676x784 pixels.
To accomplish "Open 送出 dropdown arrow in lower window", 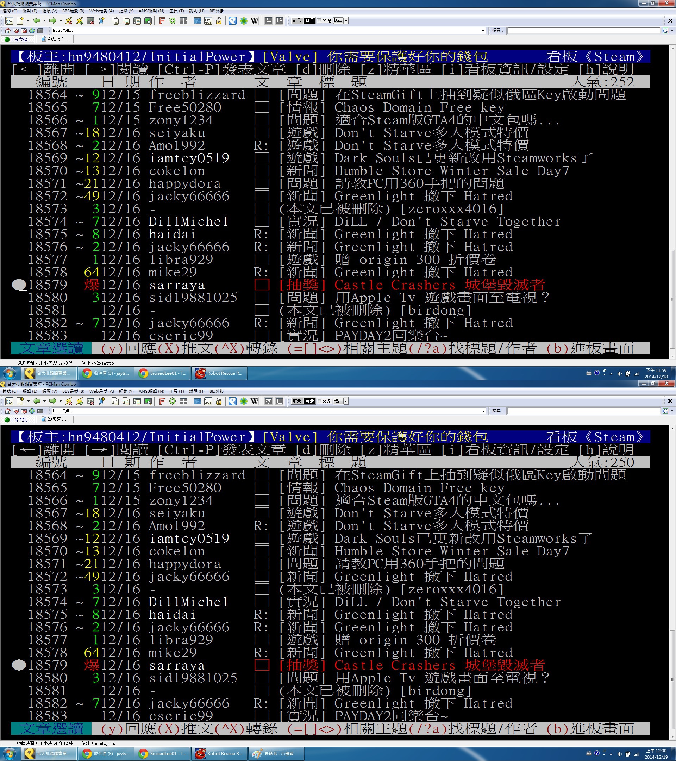I will 346,401.
